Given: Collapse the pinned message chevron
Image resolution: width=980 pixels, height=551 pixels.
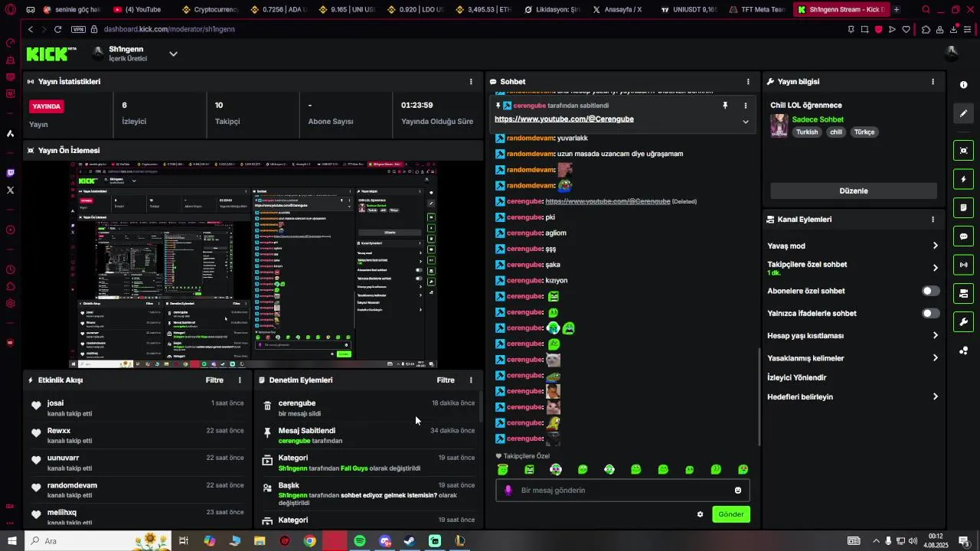Looking at the screenshot, I should (746, 122).
